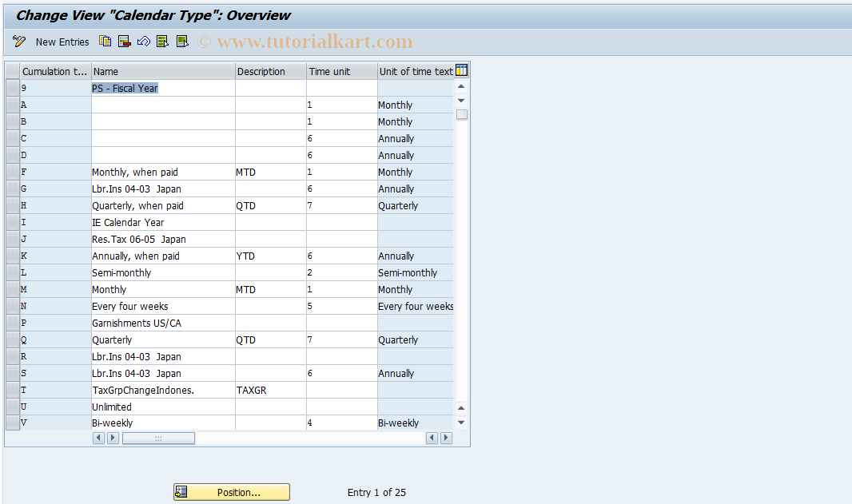Click the New Entries button

[x=62, y=42]
